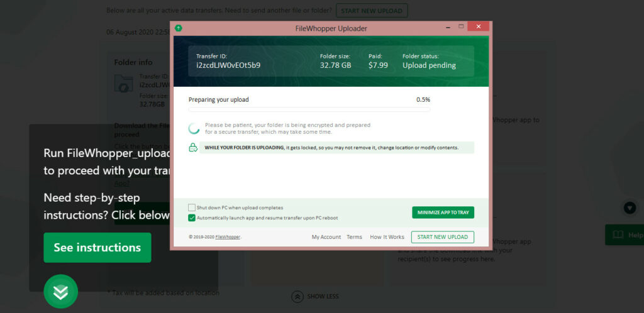
Task: Uncheck Automatically launch app and resume transfer
Action: pyautogui.click(x=192, y=218)
